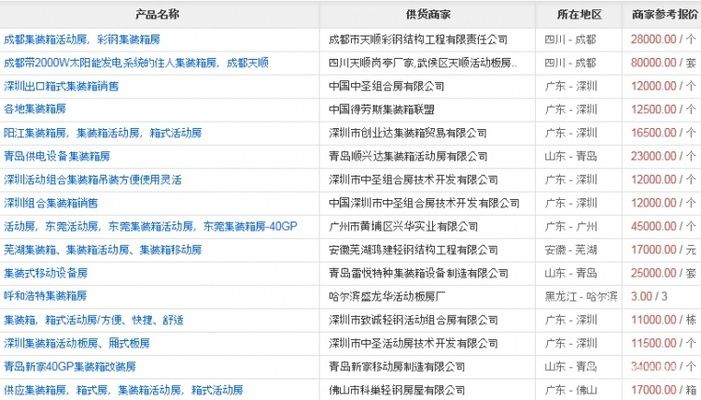Click the 12500.00 price cell
Viewport: 701px width, 400px height.
(663, 109)
